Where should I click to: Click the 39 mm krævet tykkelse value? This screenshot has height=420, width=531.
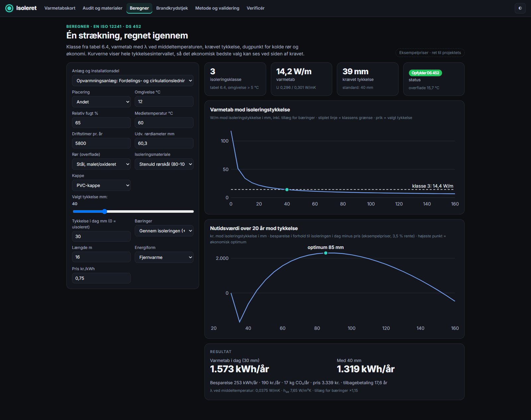pyautogui.click(x=355, y=72)
